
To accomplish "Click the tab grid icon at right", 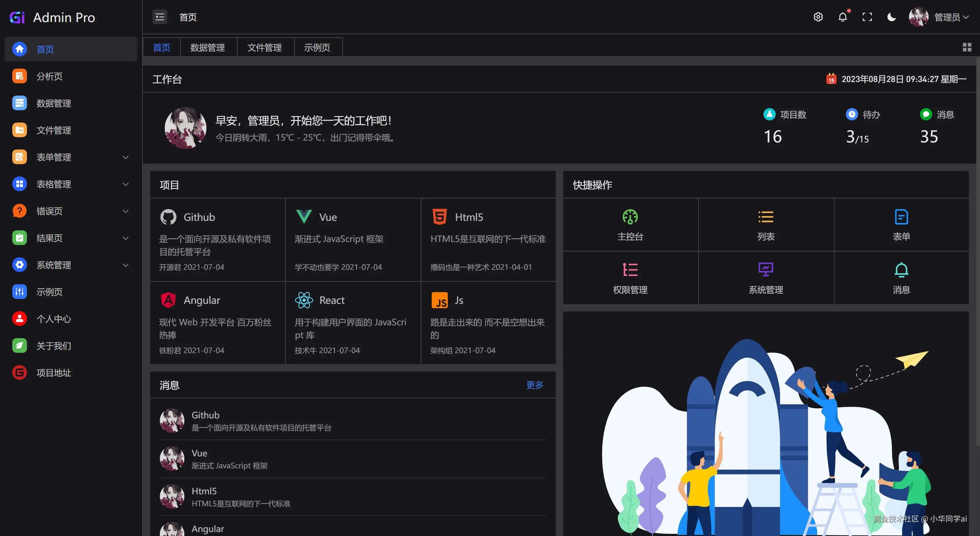I will (x=967, y=47).
